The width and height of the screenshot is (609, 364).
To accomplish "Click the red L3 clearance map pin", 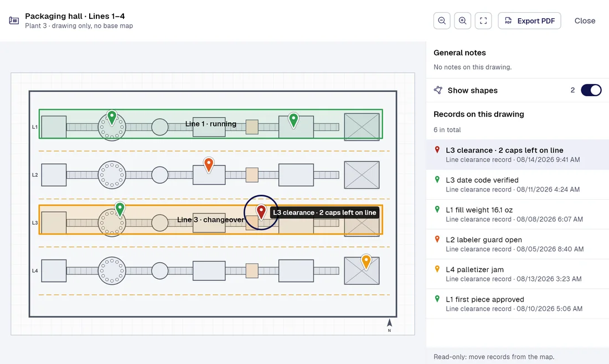I will pos(261,212).
